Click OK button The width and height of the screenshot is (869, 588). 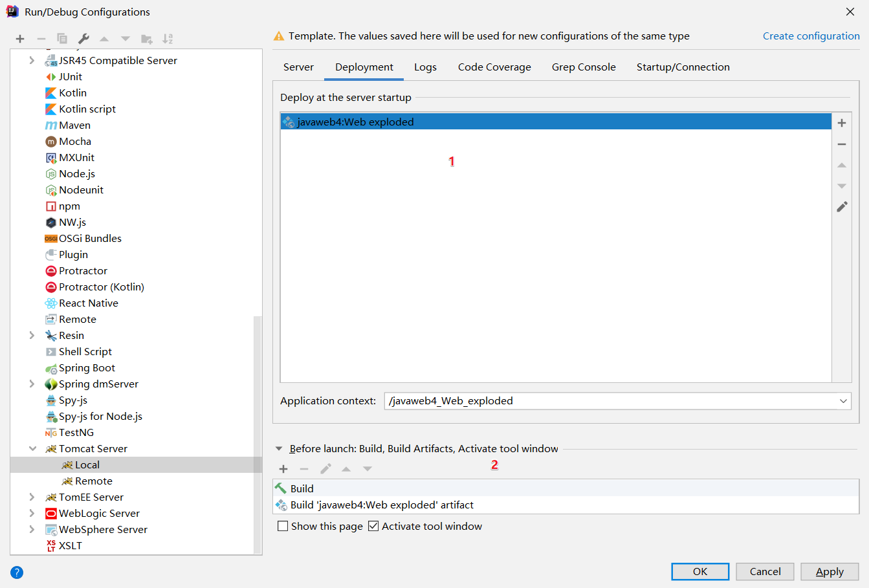(700, 571)
